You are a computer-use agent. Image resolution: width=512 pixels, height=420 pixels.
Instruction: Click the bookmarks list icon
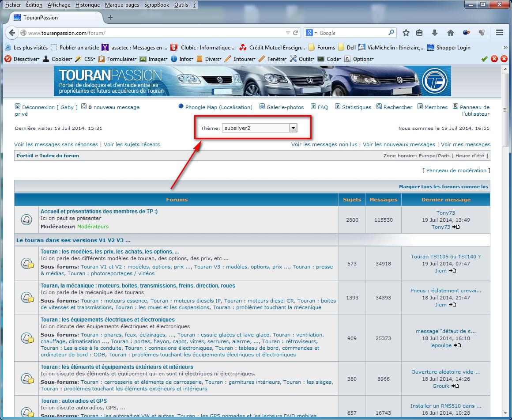click(419, 33)
